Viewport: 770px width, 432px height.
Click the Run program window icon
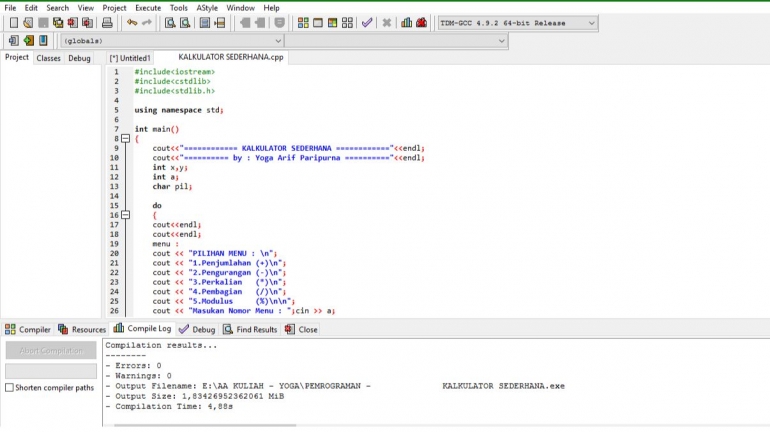tap(318, 23)
